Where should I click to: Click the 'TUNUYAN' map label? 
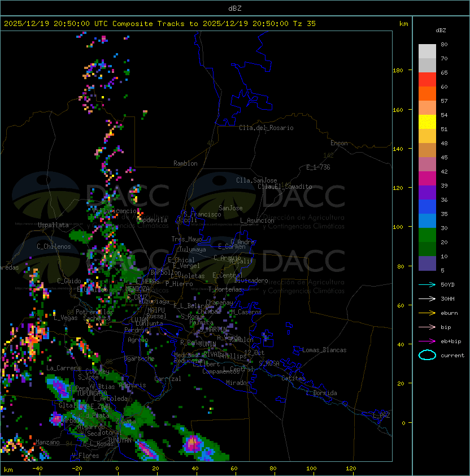(x=120, y=440)
